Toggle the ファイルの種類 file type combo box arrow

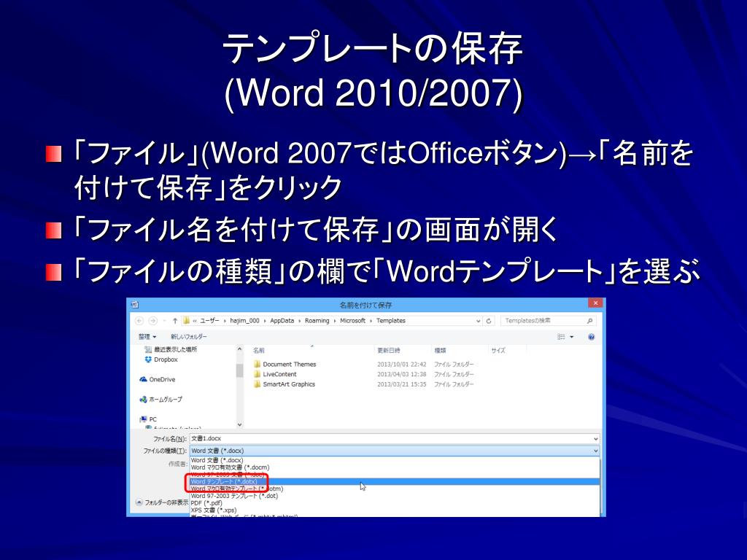(x=595, y=451)
